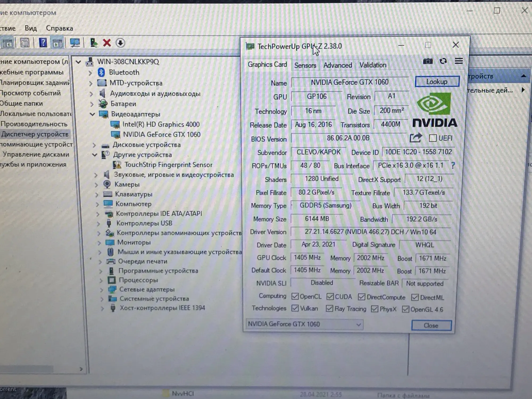The width and height of the screenshot is (532, 399).
Task: Click the BIOS export share icon
Action: coord(416,138)
